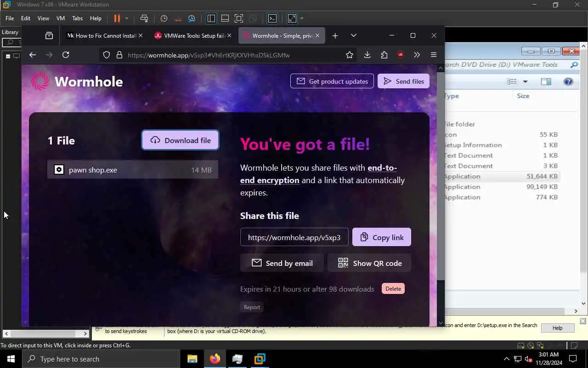The width and height of the screenshot is (588, 368).
Task: Click the uBlock Origin shield icon
Action: 400,55
